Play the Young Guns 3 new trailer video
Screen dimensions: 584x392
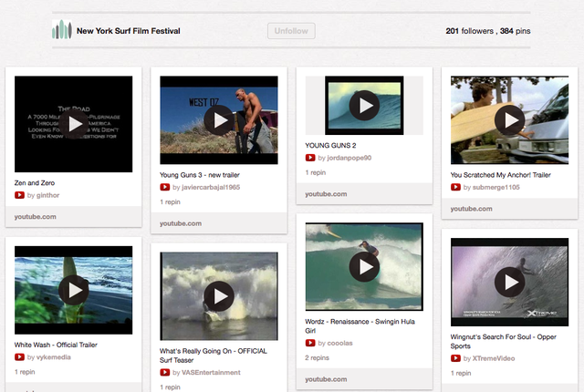click(219, 120)
